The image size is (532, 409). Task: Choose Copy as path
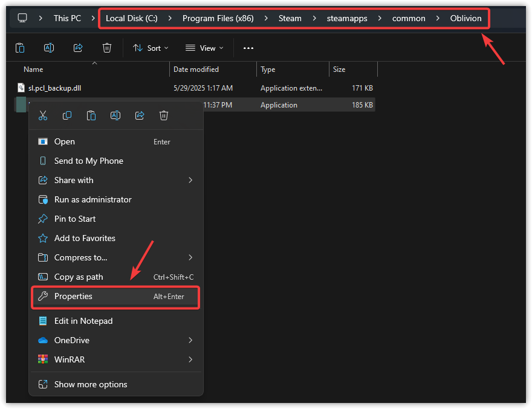pyautogui.click(x=79, y=277)
